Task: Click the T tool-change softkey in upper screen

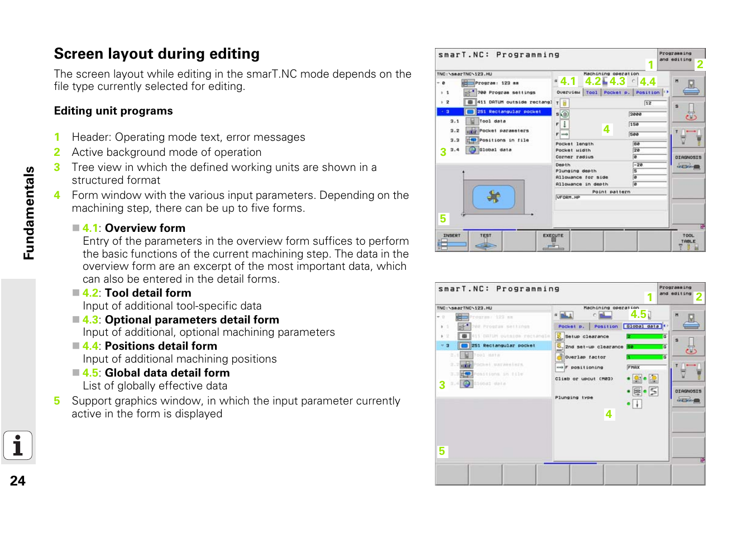Action: [x=688, y=136]
